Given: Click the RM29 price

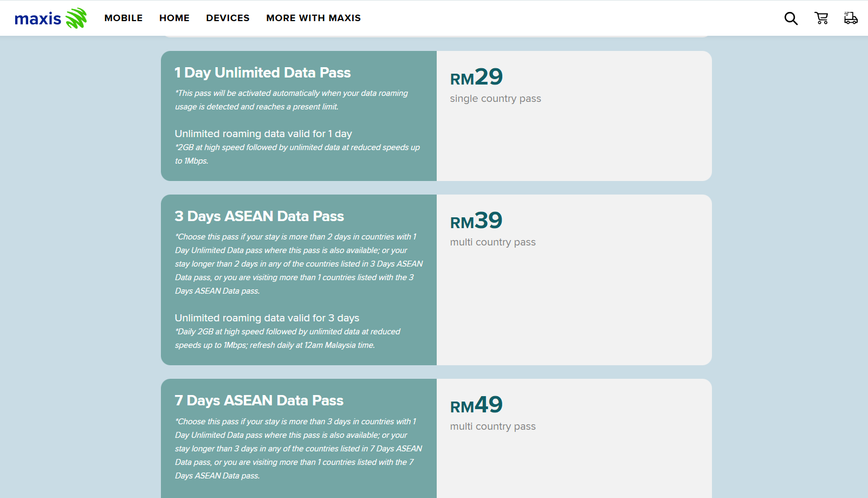Looking at the screenshot, I should 476,77.
